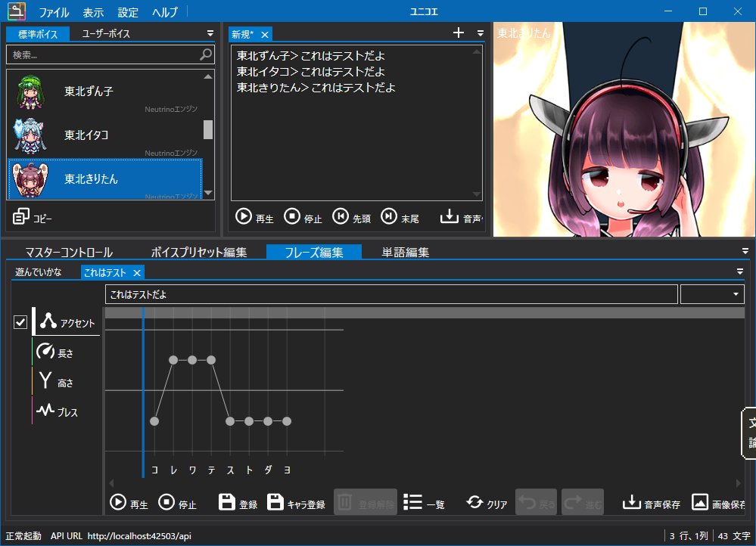Image resolution: width=756 pixels, height=546 pixels.
Task: Click the voice list scroll-up arrow
Action: (x=208, y=76)
